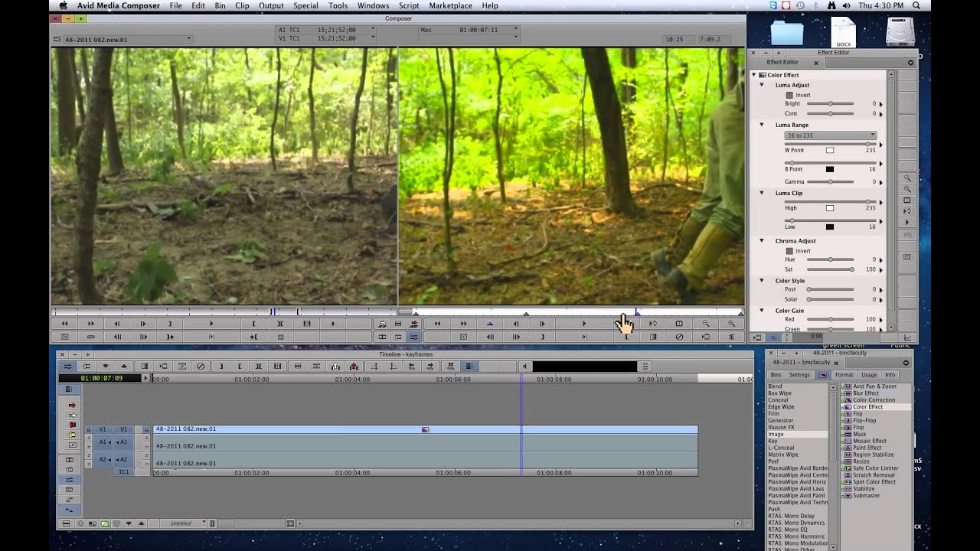The height and width of the screenshot is (551, 980).
Task: Click the Sat slider in Chroma Adjust
Action: 830,269
